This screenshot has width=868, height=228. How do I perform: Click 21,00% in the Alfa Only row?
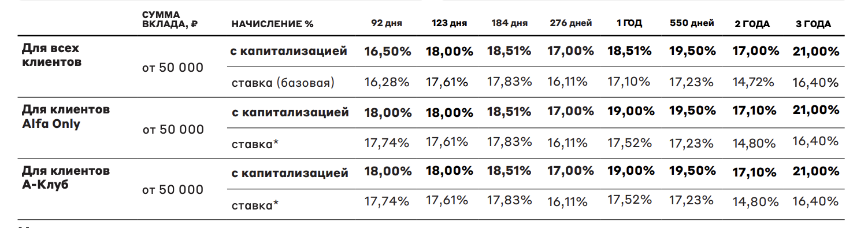pyautogui.click(x=816, y=111)
